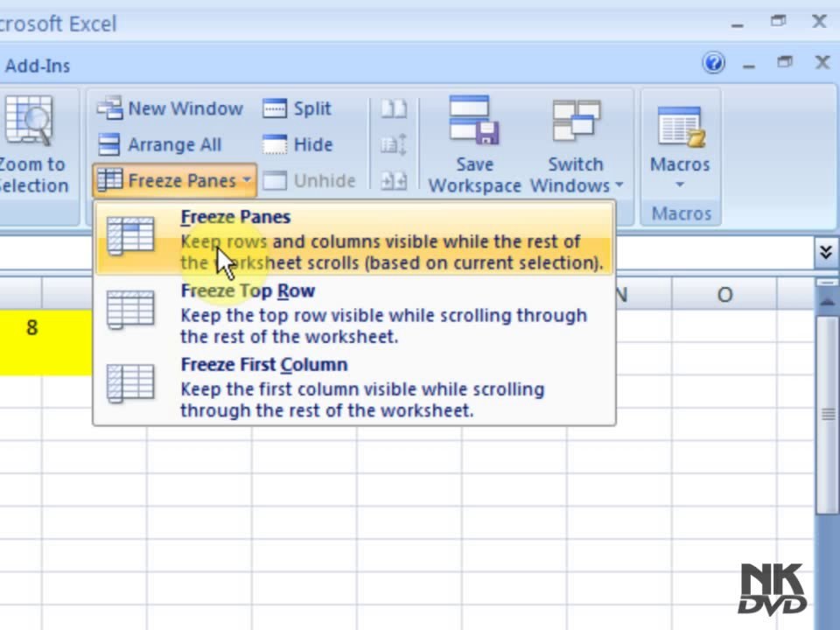
Task: Minimize the Microsoft Excel application window
Action: (x=738, y=24)
